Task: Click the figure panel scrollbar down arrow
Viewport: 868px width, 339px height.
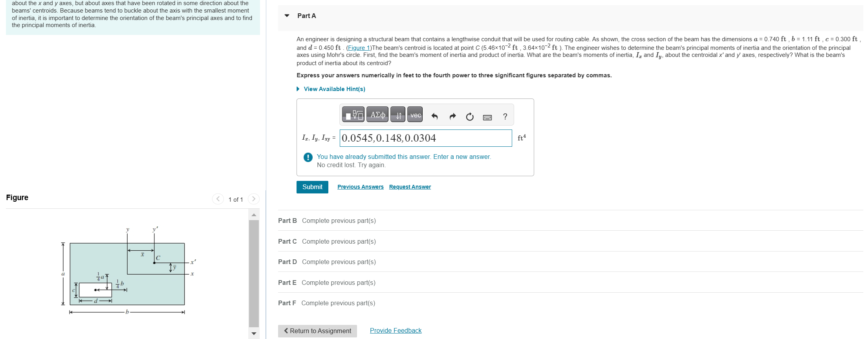Action: pyautogui.click(x=254, y=334)
